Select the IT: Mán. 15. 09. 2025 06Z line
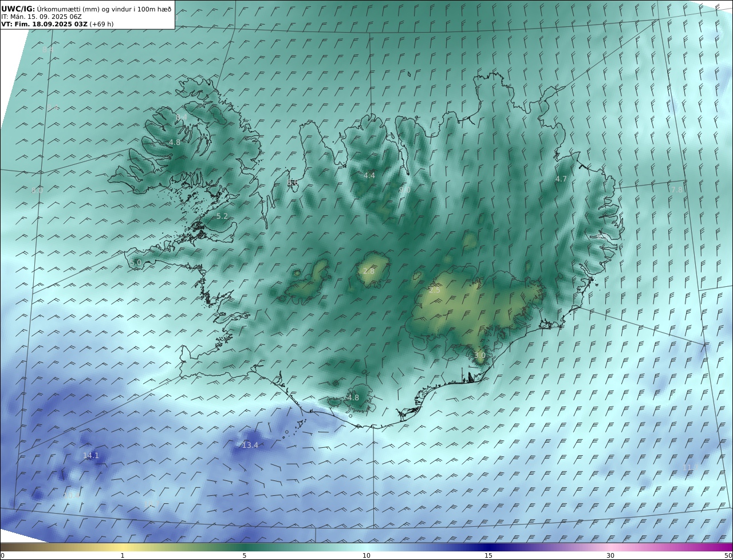This screenshot has height=560, width=733. coord(41,17)
